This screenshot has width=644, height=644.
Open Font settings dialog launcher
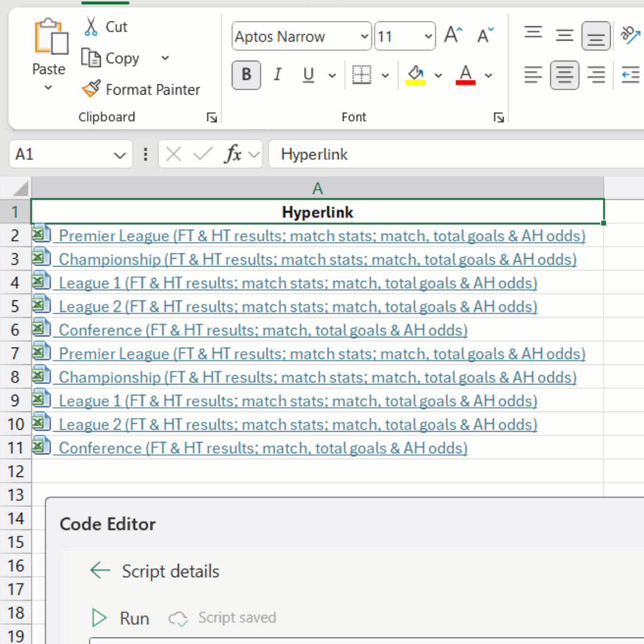coord(499,117)
